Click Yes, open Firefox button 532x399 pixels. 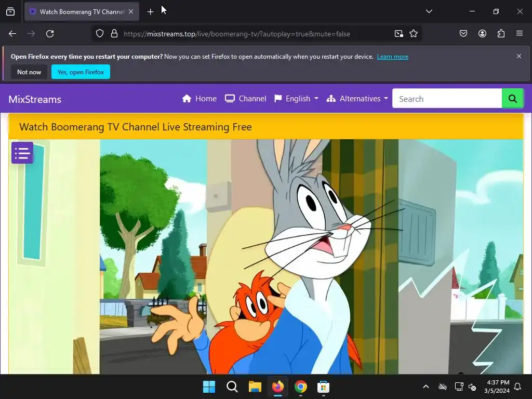(x=81, y=72)
